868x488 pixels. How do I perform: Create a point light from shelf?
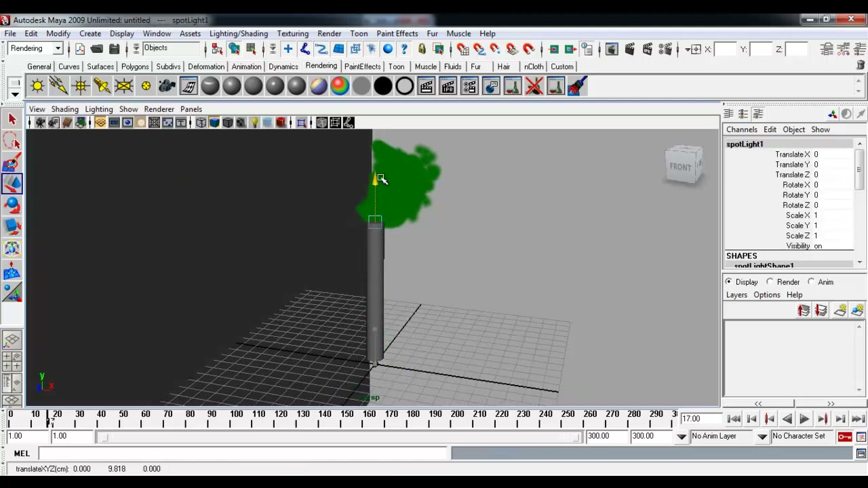pos(81,86)
